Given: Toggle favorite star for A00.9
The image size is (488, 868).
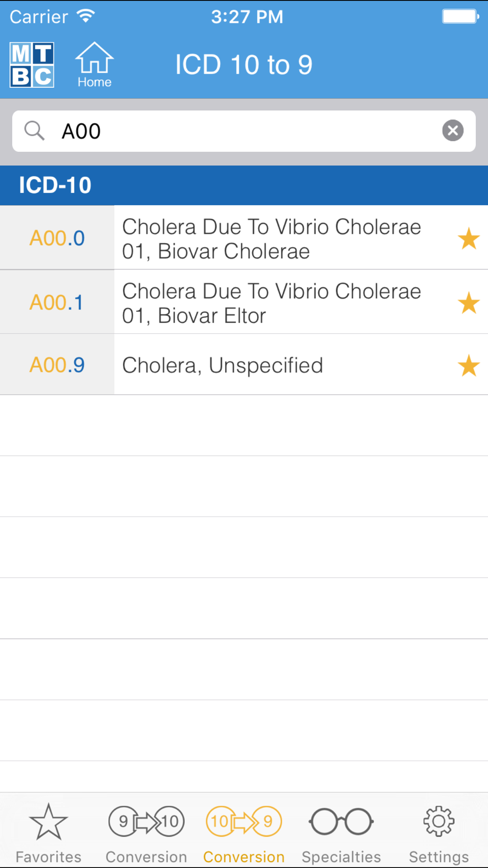Looking at the screenshot, I should (x=468, y=366).
